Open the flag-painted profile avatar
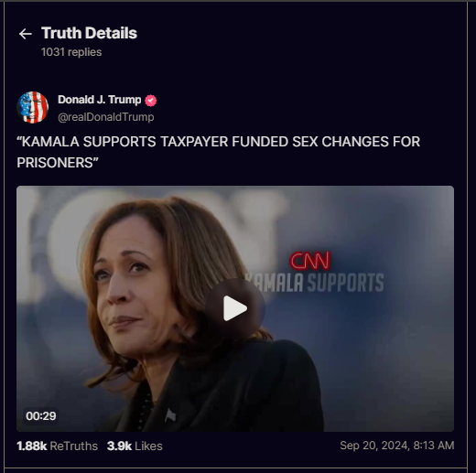 (33, 107)
